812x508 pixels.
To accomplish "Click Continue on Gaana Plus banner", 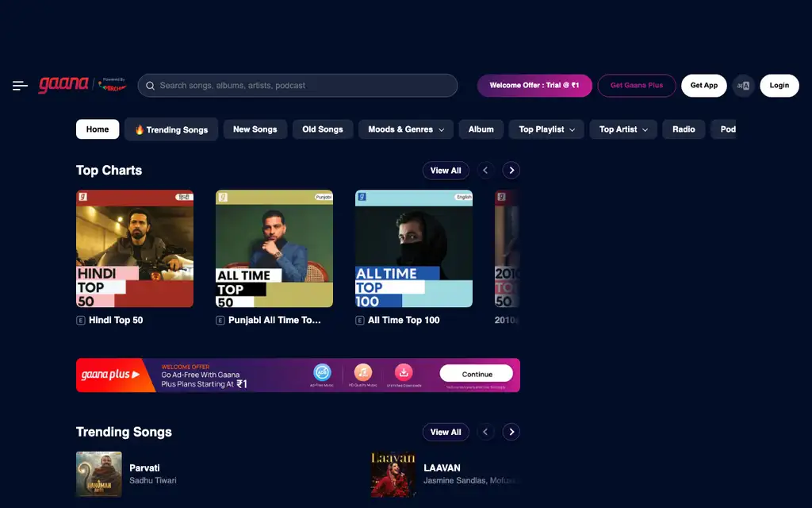I will pos(477,374).
